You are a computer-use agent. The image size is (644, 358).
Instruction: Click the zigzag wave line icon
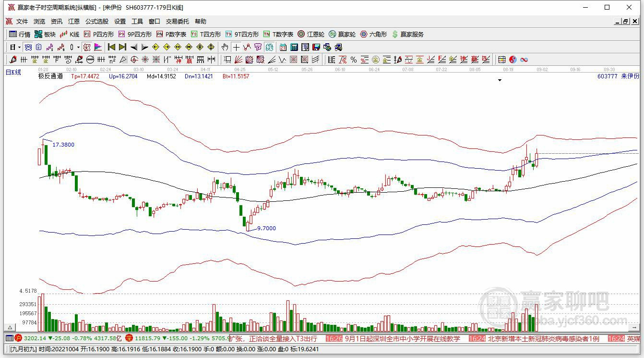[282, 60]
